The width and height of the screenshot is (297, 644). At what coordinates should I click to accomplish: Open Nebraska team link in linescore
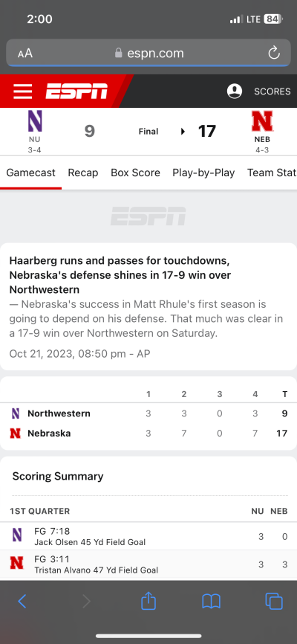(x=49, y=434)
